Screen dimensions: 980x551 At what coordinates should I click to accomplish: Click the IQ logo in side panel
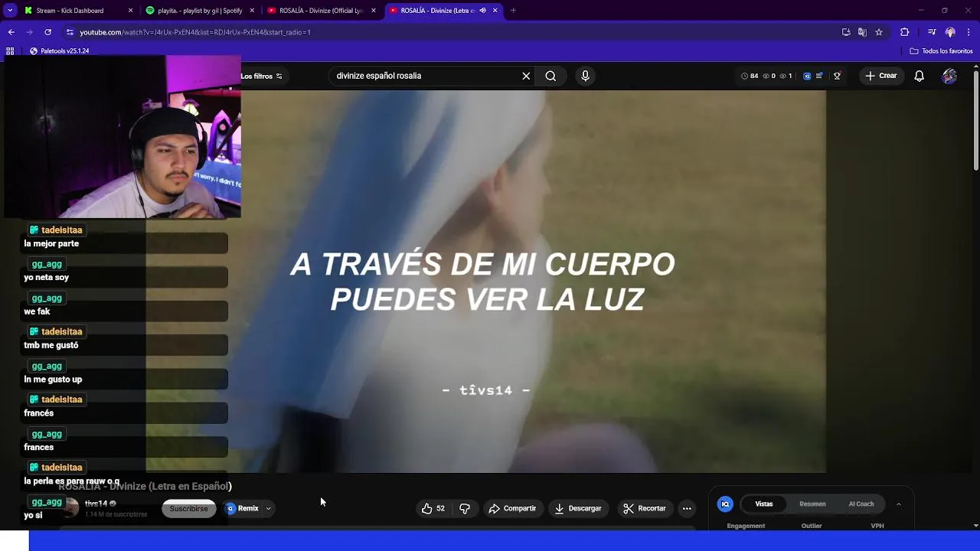[725, 504]
